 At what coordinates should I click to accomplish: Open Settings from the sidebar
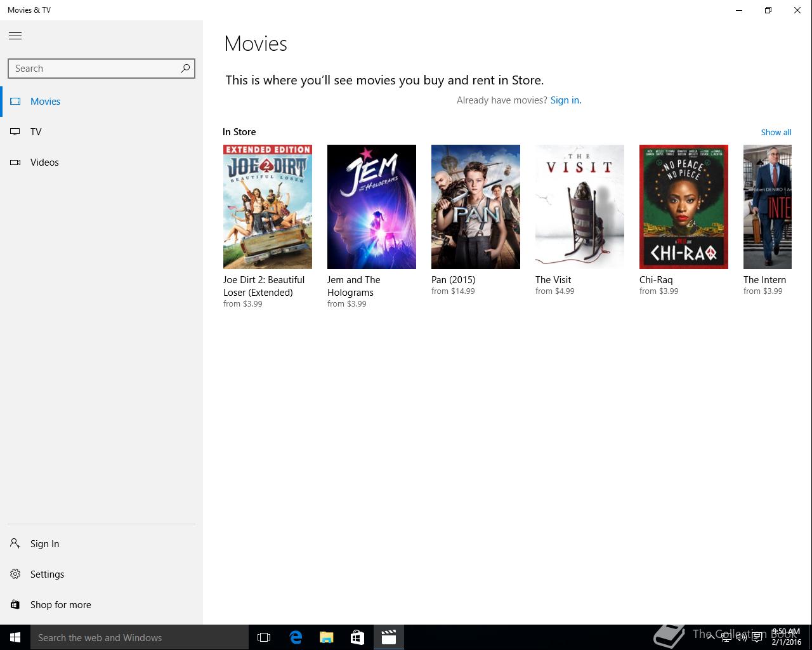101,574
